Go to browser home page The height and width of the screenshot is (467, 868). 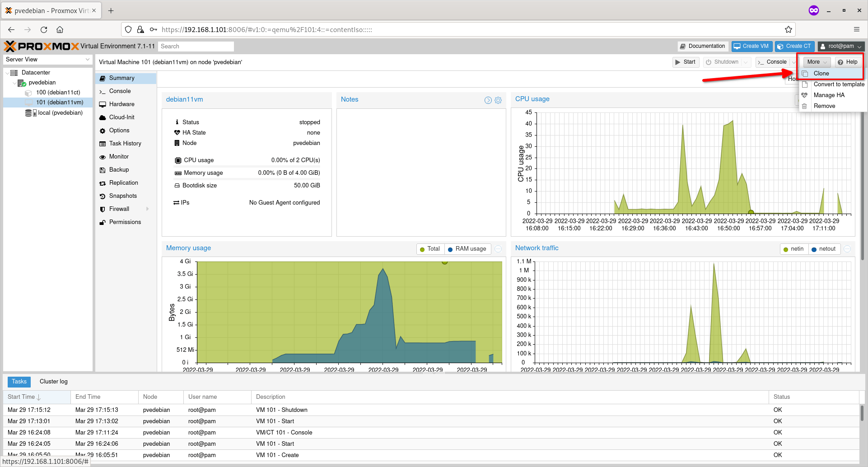60,30
